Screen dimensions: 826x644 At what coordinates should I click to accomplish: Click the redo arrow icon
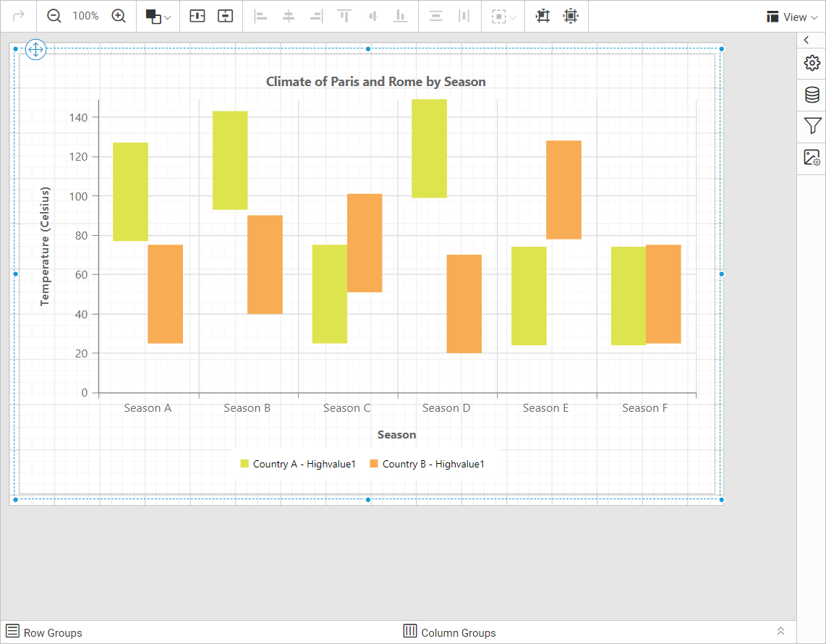click(x=18, y=16)
